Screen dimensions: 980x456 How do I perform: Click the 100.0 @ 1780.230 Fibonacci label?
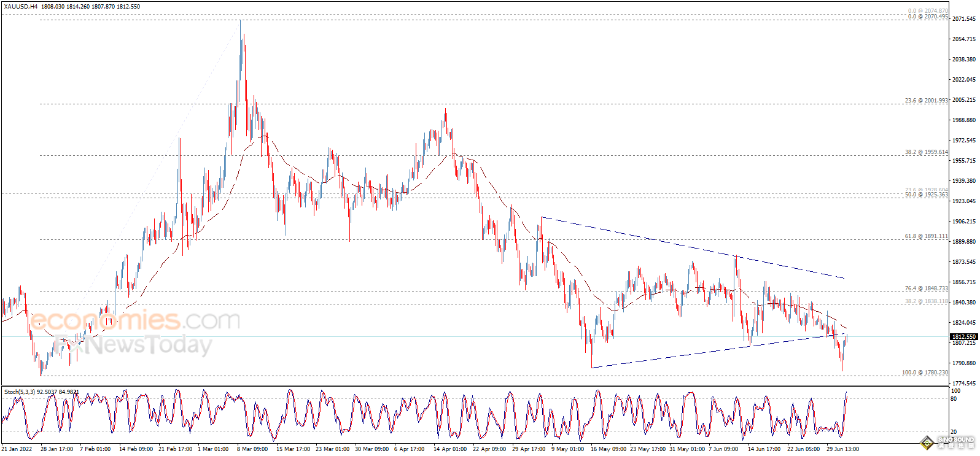pos(924,373)
